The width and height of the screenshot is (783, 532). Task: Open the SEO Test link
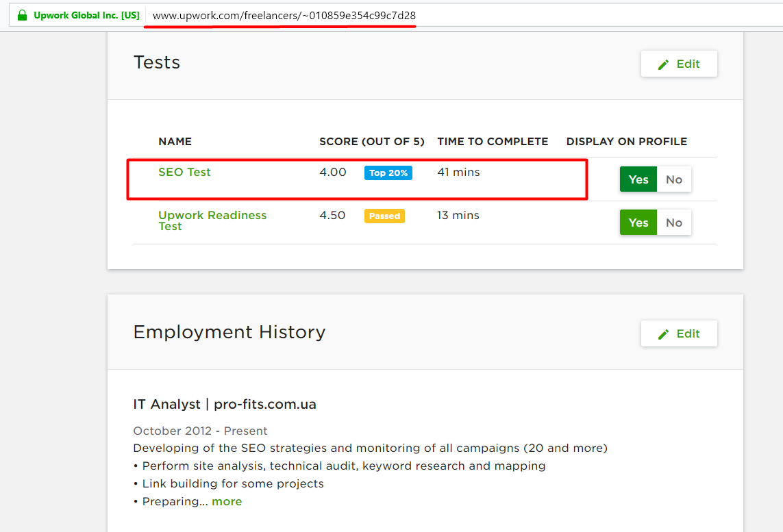[x=184, y=172]
